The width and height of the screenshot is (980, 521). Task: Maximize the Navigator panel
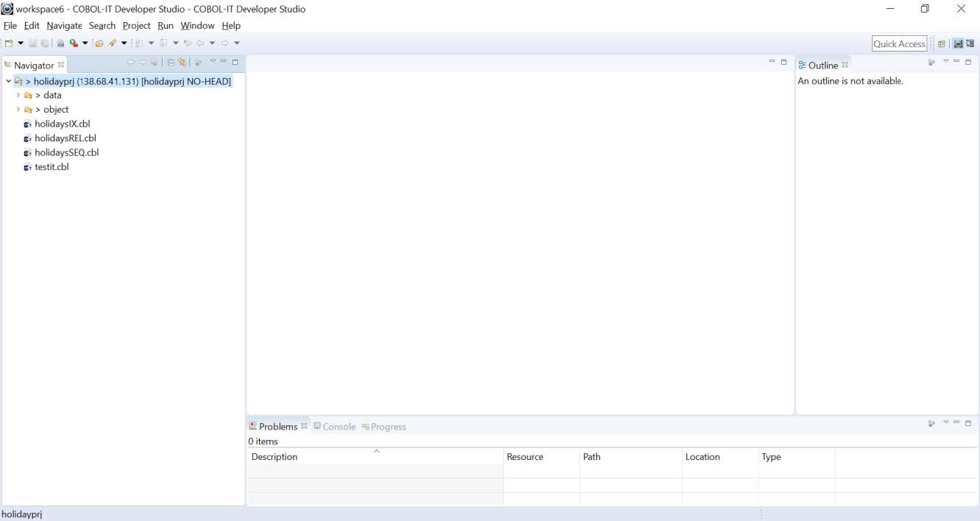coord(235,62)
